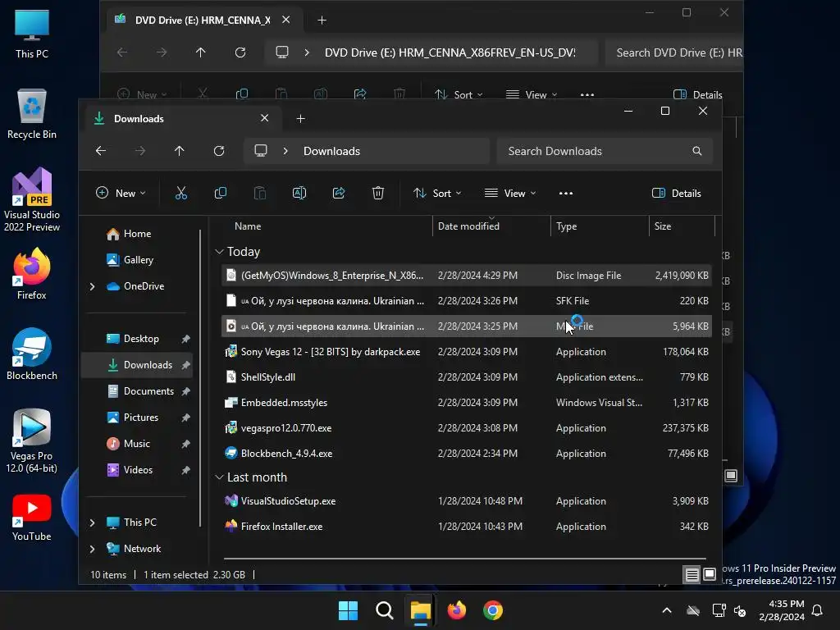The height and width of the screenshot is (630, 840).
Task: Open the Recycle Bin on desktop
Action: (x=32, y=114)
